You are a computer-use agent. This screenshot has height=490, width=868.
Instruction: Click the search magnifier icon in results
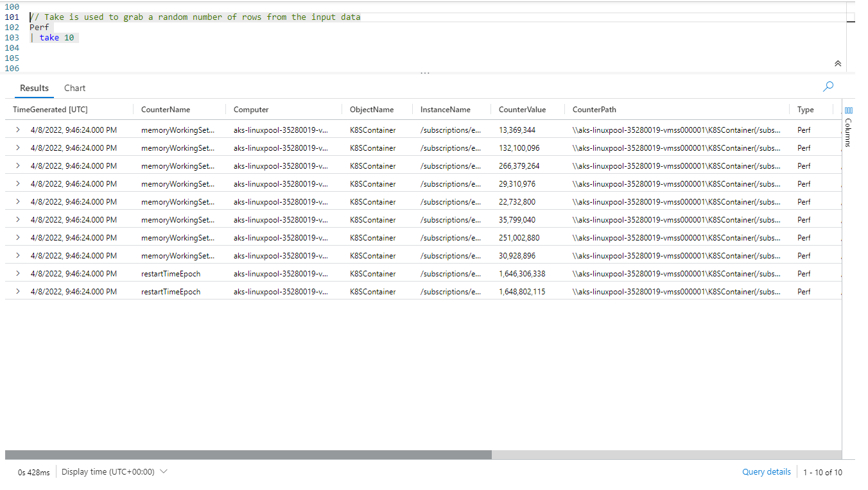click(x=828, y=87)
